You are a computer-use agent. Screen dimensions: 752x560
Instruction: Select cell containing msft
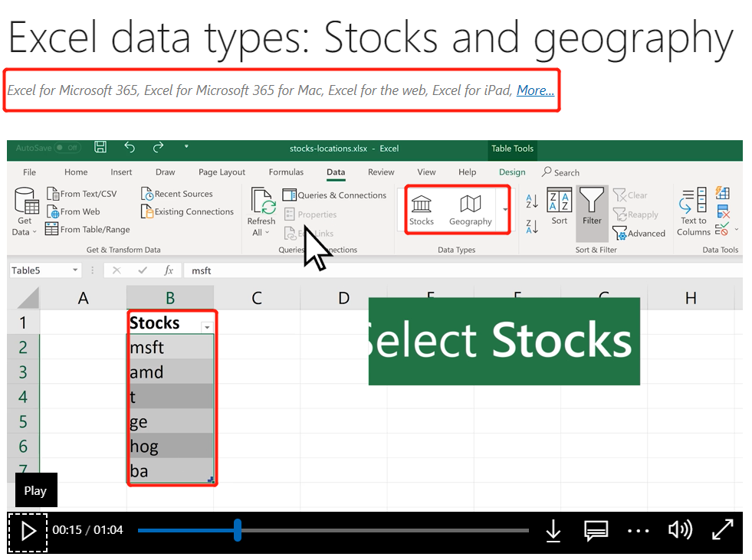(170, 347)
